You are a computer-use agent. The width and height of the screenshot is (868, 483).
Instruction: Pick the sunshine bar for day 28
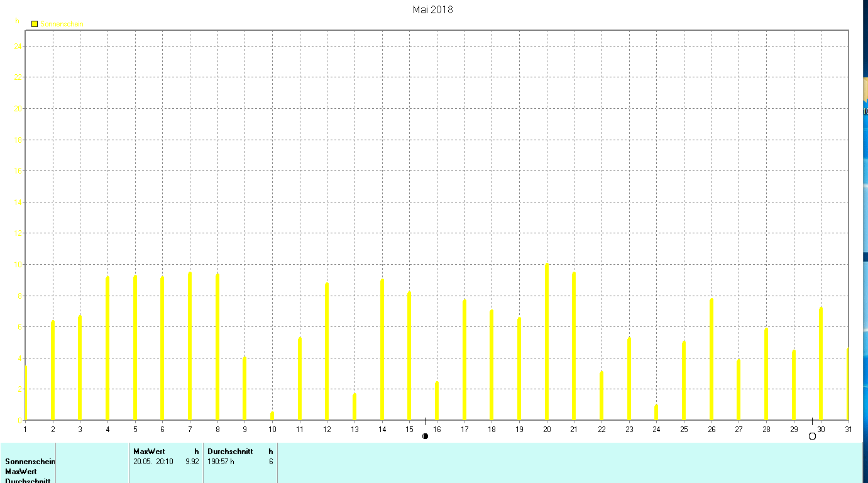coord(766,374)
